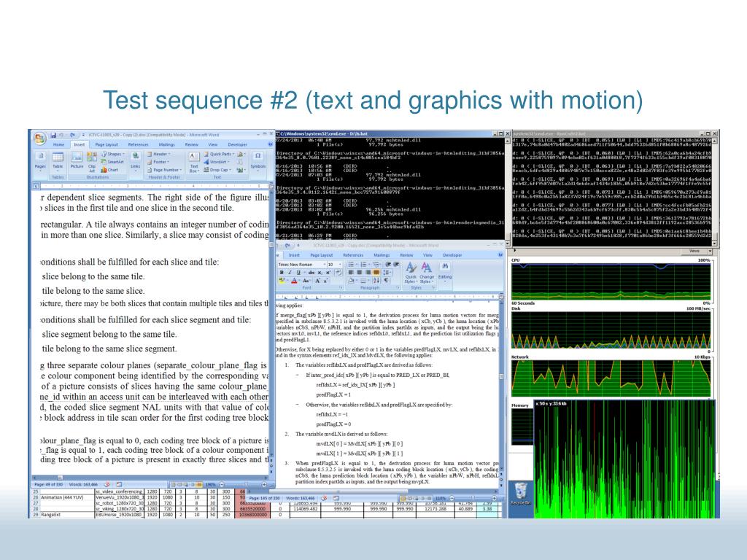
Task: Open the Page Number dropdown
Action: 164,170
